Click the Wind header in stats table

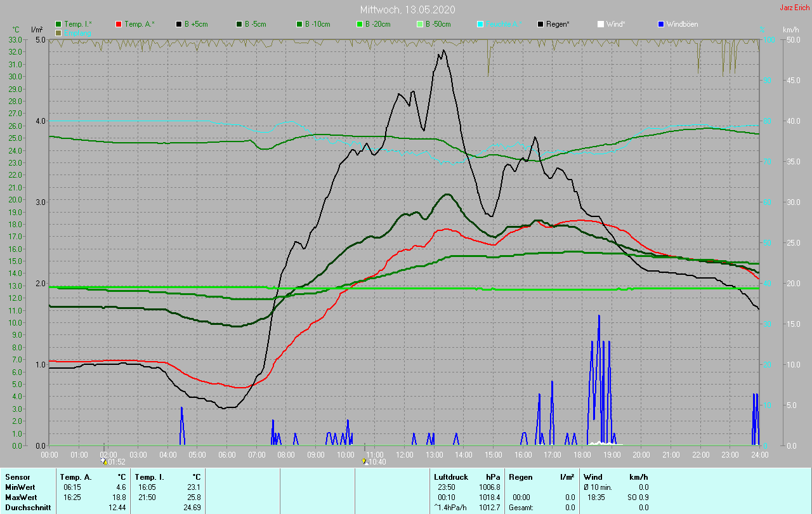pos(593,477)
